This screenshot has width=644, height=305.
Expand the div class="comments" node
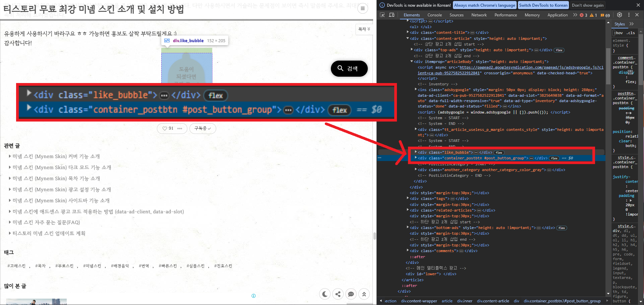[x=408, y=251]
